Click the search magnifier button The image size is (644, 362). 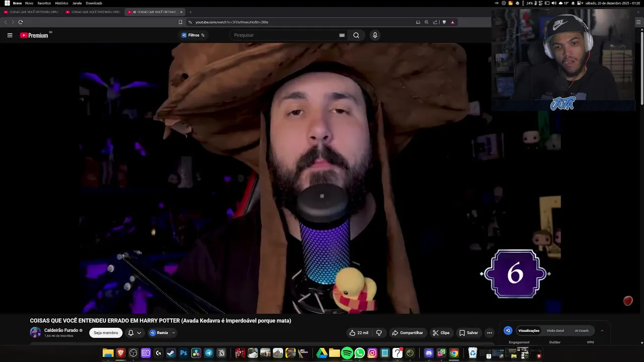pos(356,35)
